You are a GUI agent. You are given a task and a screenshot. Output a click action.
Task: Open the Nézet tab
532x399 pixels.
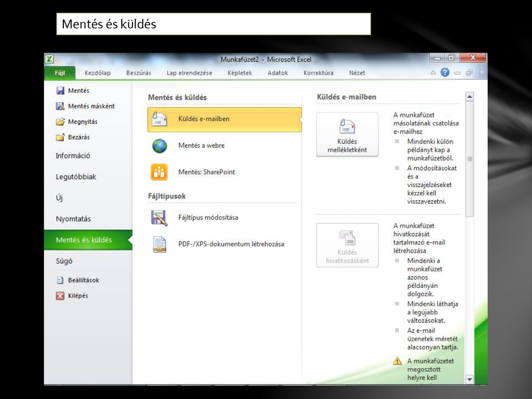[x=358, y=73]
